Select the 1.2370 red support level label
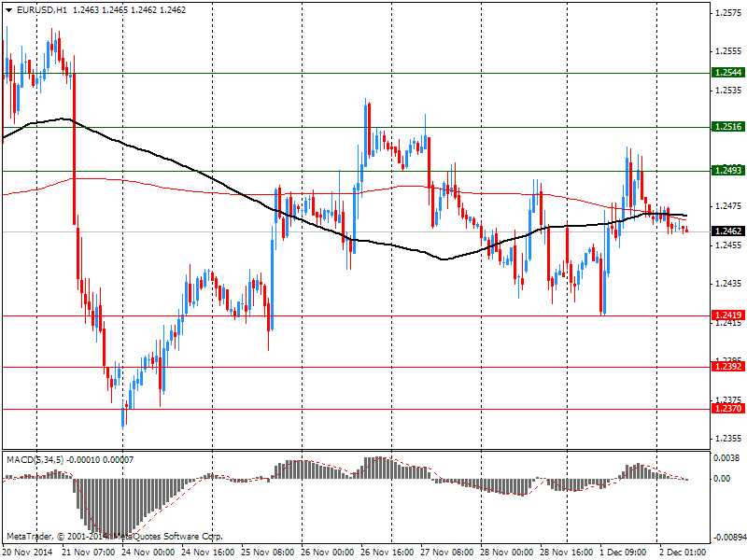Image resolution: width=747 pixels, height=560 pixels. 728,408
